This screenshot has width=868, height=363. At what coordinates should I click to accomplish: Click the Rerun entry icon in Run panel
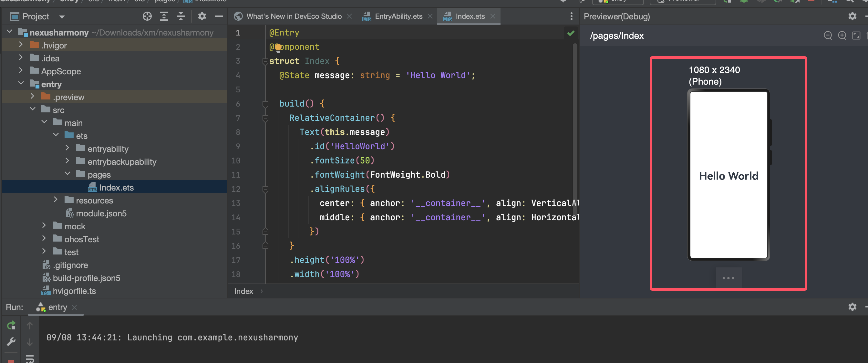pyautogui.click(x=11, y=325)
